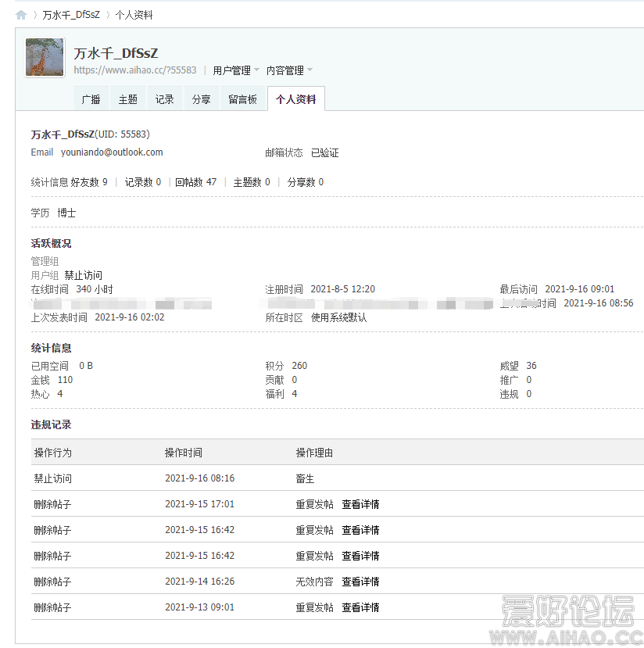The width and height of the screenshot is (644, 648).
Task: Switch to the 主题 tab
Action: tap(127, 98)
